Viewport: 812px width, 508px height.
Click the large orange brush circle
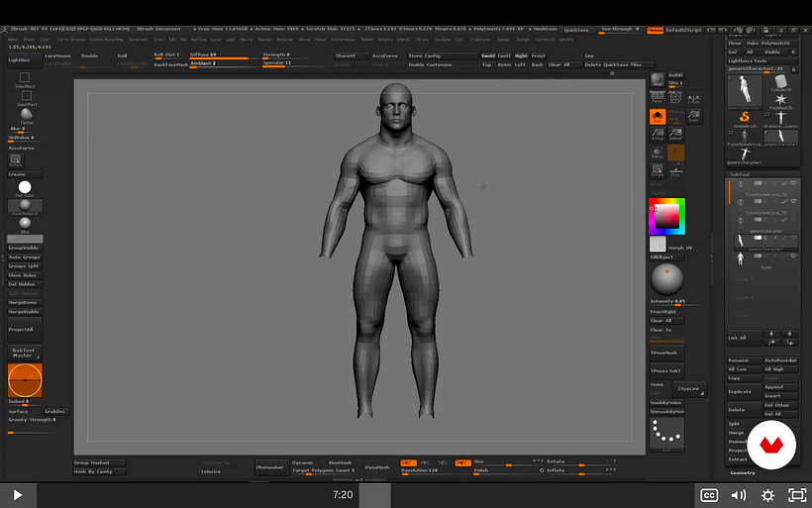point(25,380)
